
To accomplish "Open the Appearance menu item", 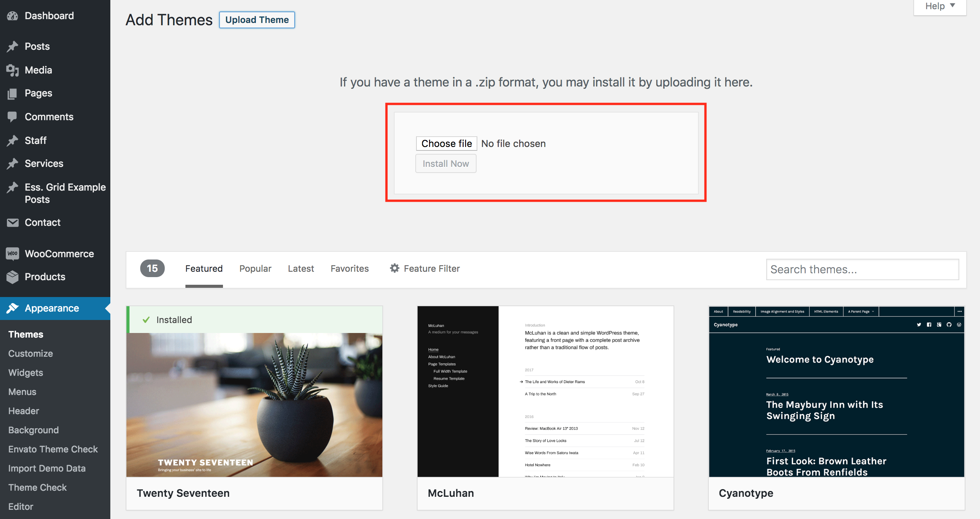I will point(55,308).
